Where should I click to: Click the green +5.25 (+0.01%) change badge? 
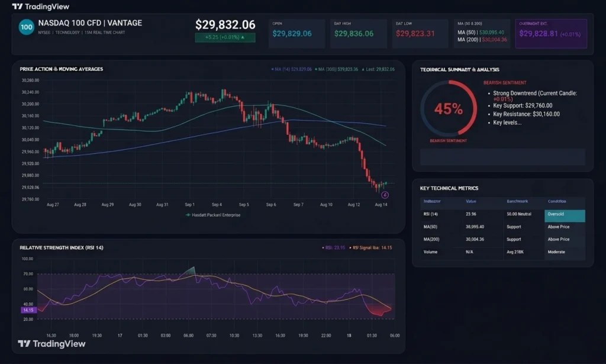pos(225,37)
